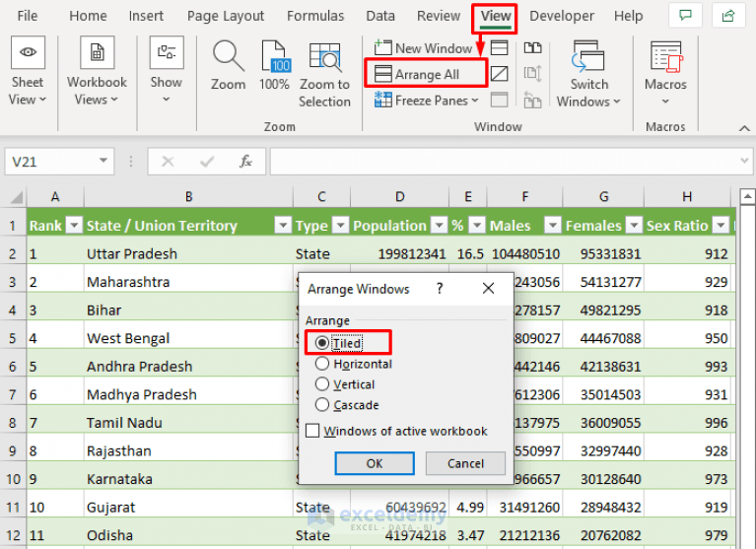The image size is (756, 549).
Task: Cancel the Arrange Windows dialog
Action: [465, 463]
